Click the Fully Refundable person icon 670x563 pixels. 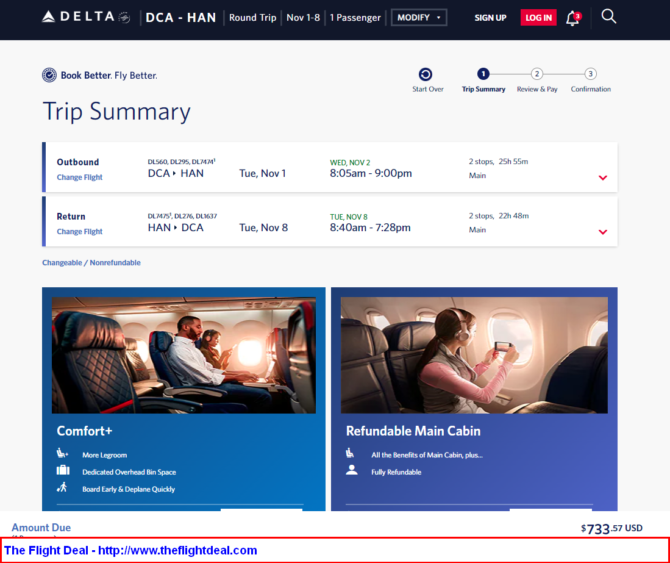pos(352,470)
